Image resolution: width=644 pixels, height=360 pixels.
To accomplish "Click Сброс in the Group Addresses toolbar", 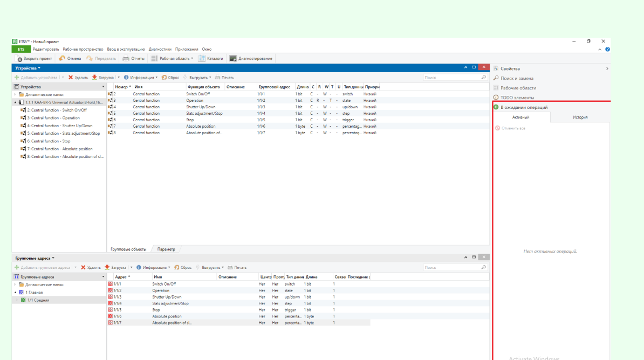I will [183, 268].
